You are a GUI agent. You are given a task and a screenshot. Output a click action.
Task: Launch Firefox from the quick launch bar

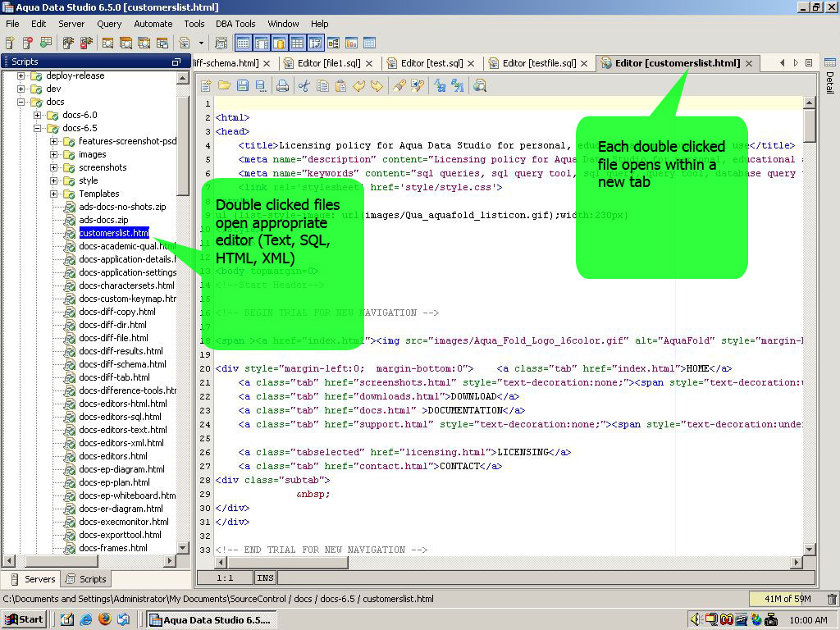[105, 619]
